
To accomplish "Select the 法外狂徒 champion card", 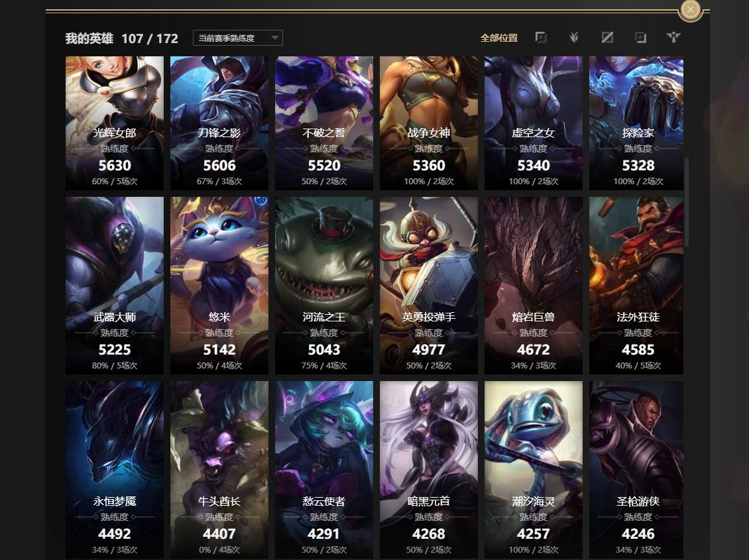I will pos(636,286).
